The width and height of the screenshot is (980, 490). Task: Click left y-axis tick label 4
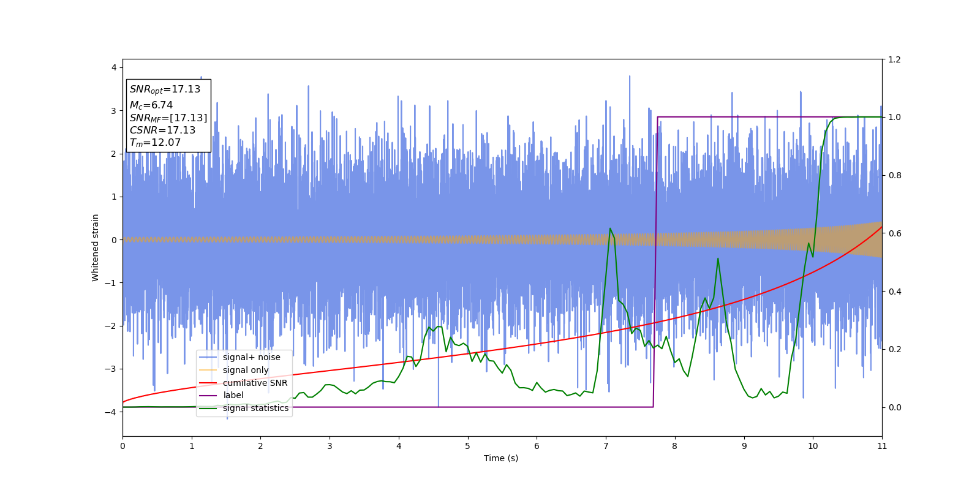pos(114,68)
